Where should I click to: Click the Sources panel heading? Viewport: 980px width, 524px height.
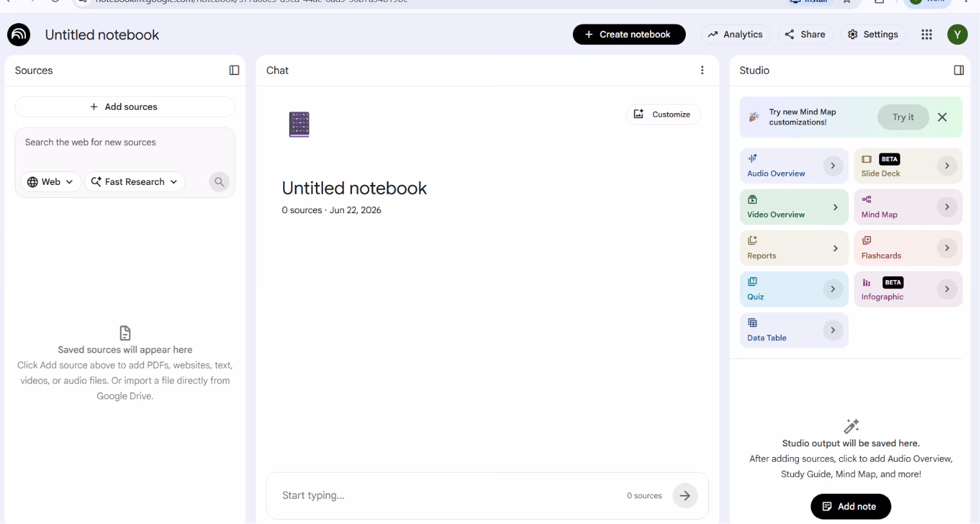click(x=33, y=71)
